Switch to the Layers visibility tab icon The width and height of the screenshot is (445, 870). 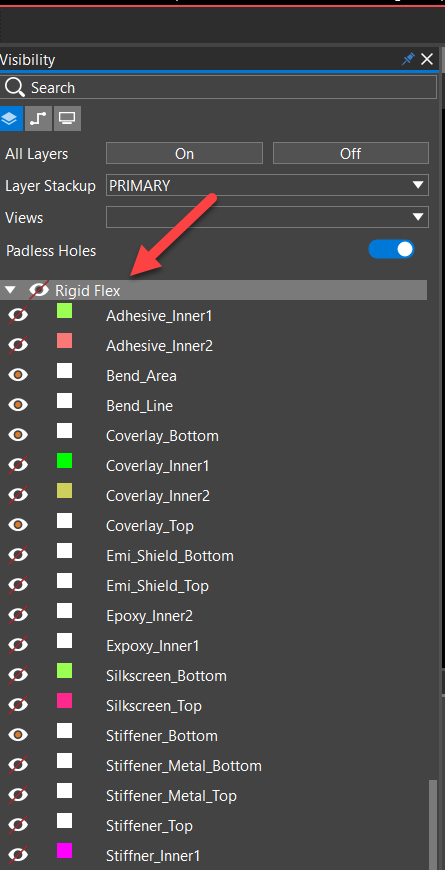click(x=11, y=119)
